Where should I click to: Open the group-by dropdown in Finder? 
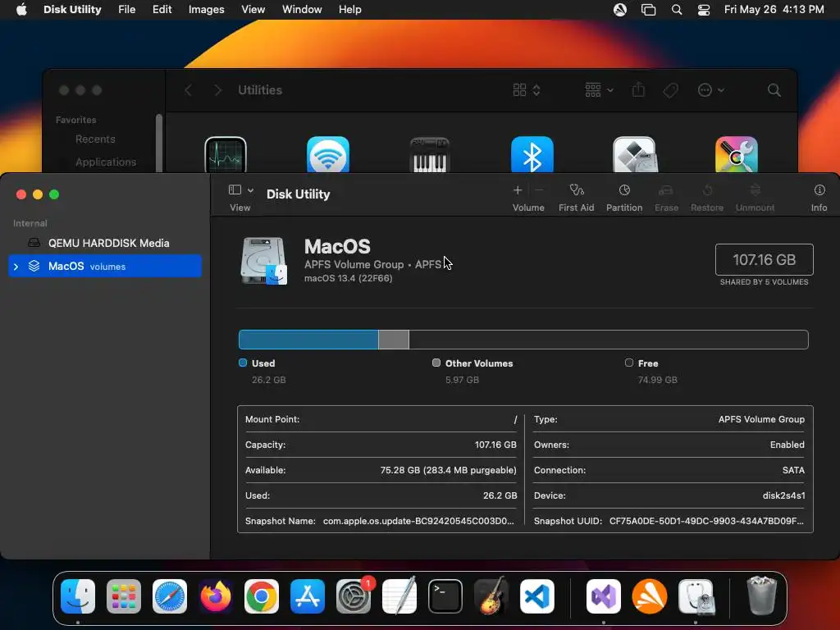pyautogui.click(x=599, y=90)
